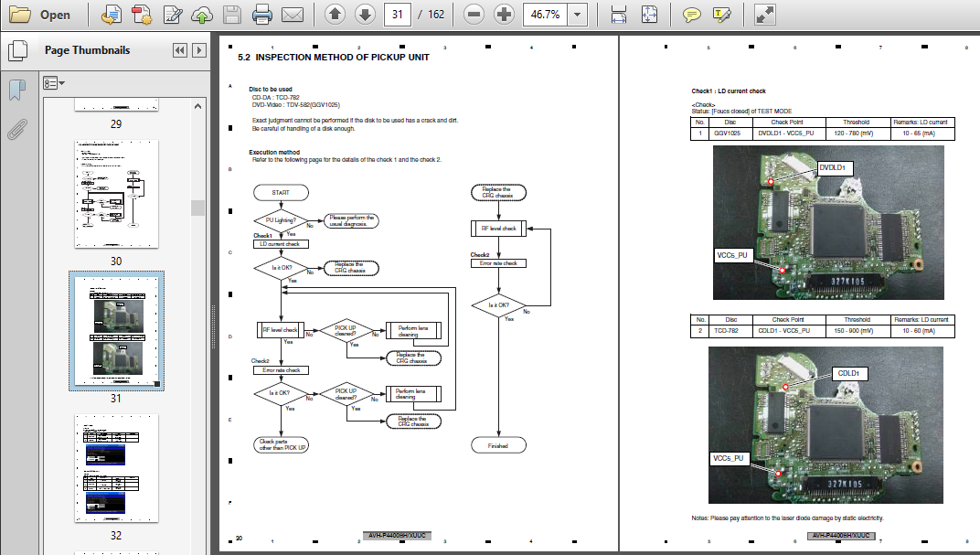Click the 'Check1 : LD current check' heading
The image size is (980, 555).
point(728,91)
